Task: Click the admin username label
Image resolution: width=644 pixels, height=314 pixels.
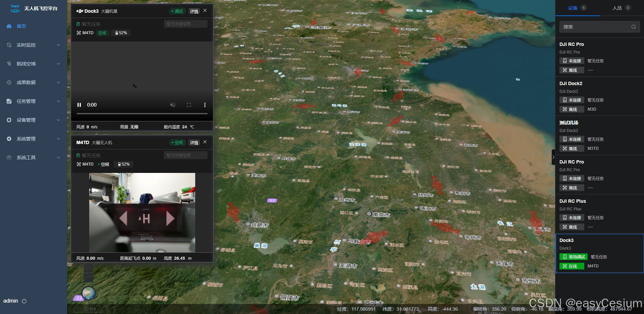Action: point(11,301)
